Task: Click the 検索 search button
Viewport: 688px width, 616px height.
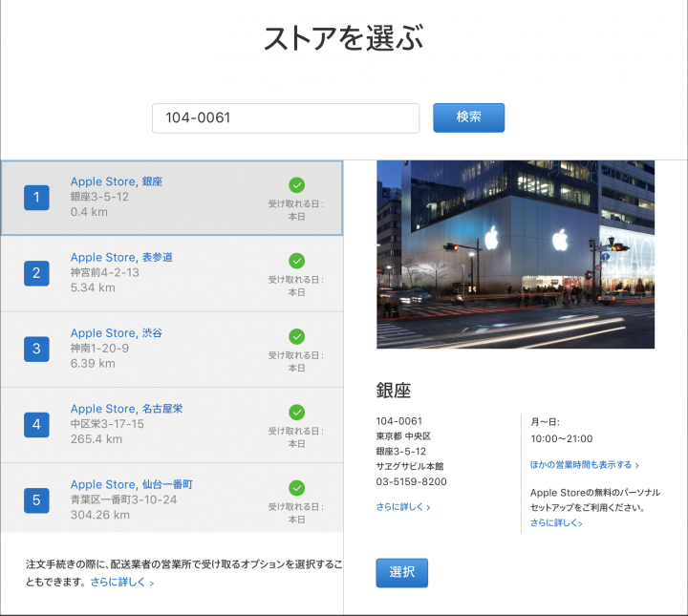Action: pyautogui.click(x=468, y=117)
